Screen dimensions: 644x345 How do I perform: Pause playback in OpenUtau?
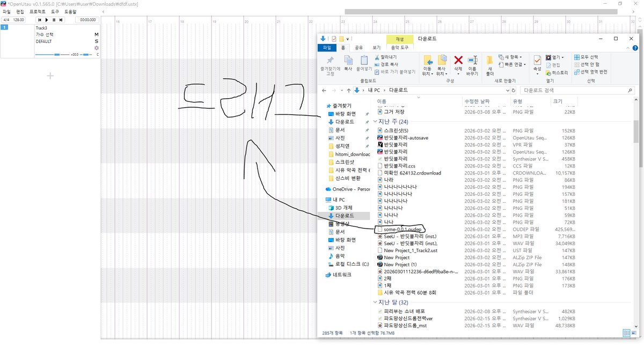pos(54,20)
